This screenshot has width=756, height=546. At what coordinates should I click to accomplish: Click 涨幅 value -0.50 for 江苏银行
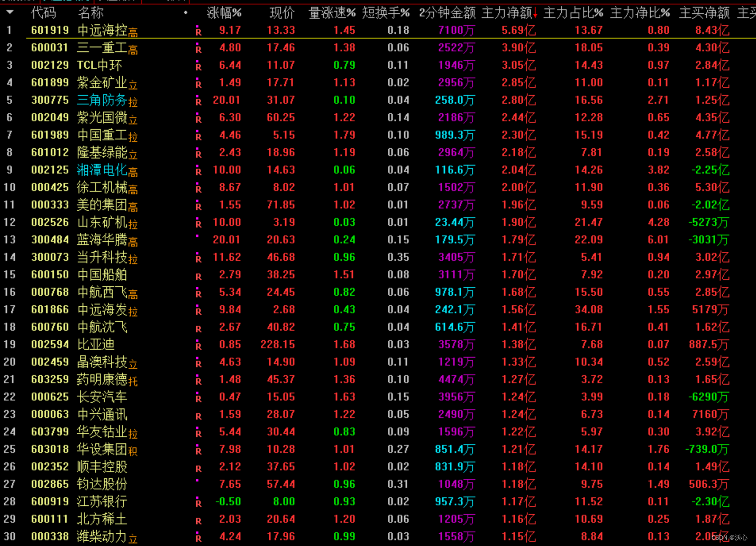228,502
